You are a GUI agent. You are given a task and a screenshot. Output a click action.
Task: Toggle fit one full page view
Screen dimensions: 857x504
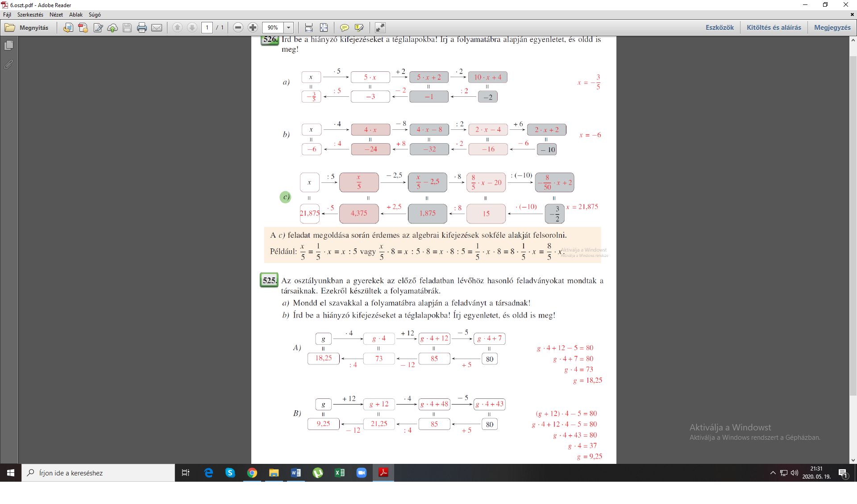[324, 28]
